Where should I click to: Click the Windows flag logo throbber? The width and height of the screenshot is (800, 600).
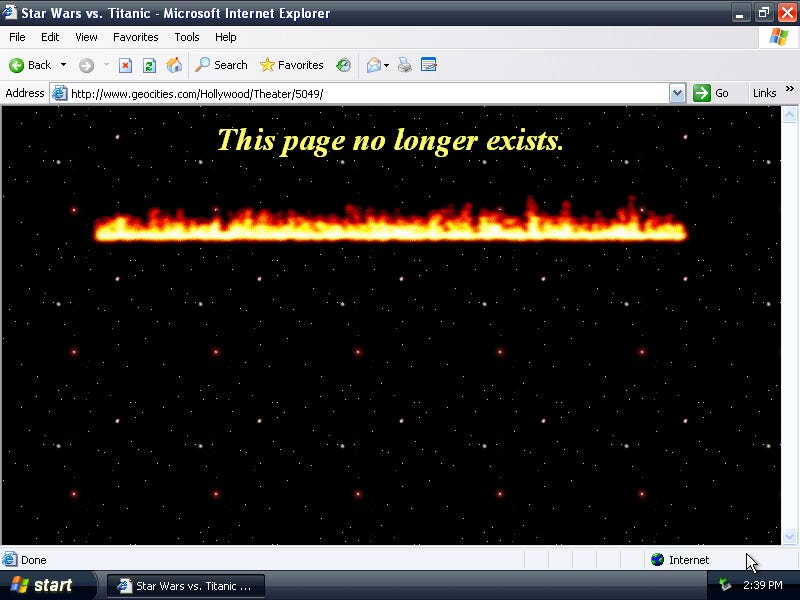coord(779,37)
